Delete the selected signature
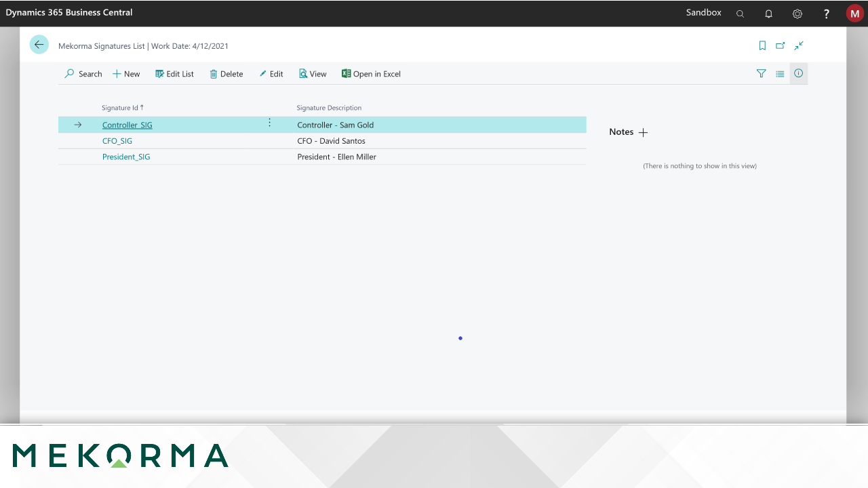 pyautogui.click(x=226, y=74)
